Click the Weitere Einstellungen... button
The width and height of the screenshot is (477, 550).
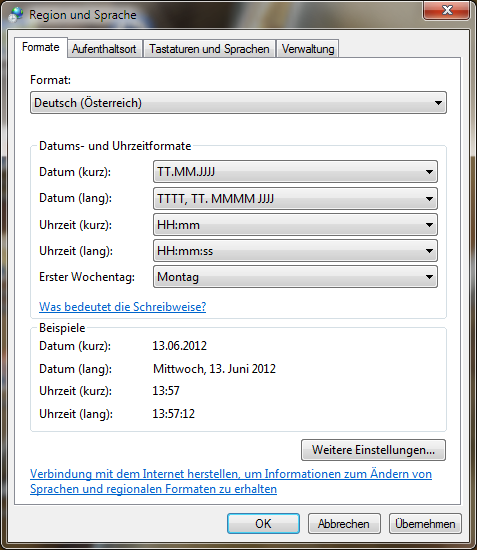[374, 450]
